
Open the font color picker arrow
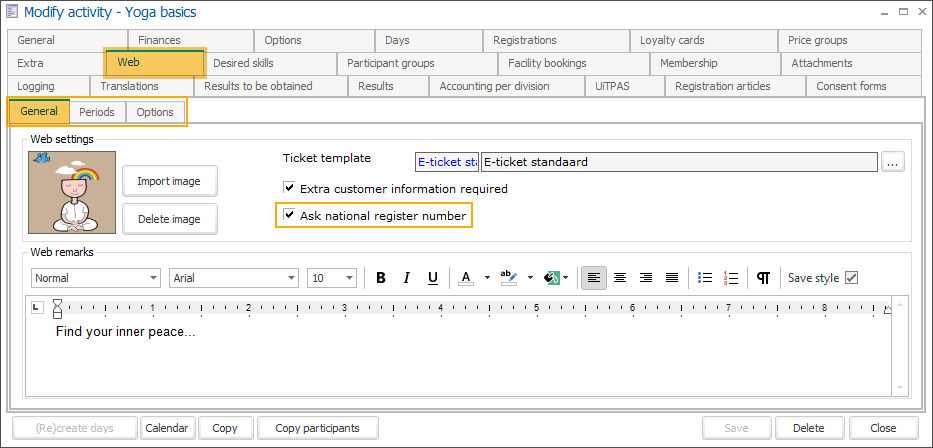point(485,278)
